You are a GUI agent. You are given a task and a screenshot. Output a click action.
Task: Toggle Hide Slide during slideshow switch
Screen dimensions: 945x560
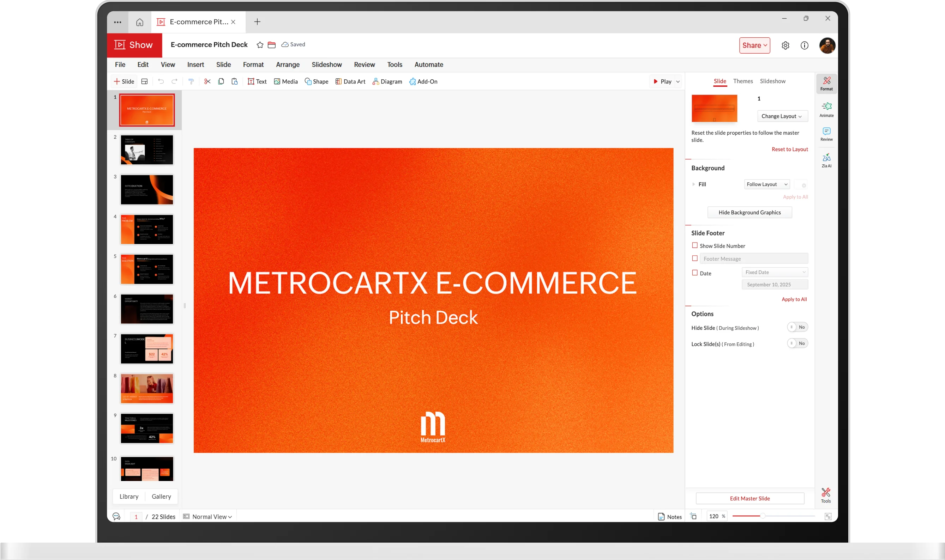797,327
